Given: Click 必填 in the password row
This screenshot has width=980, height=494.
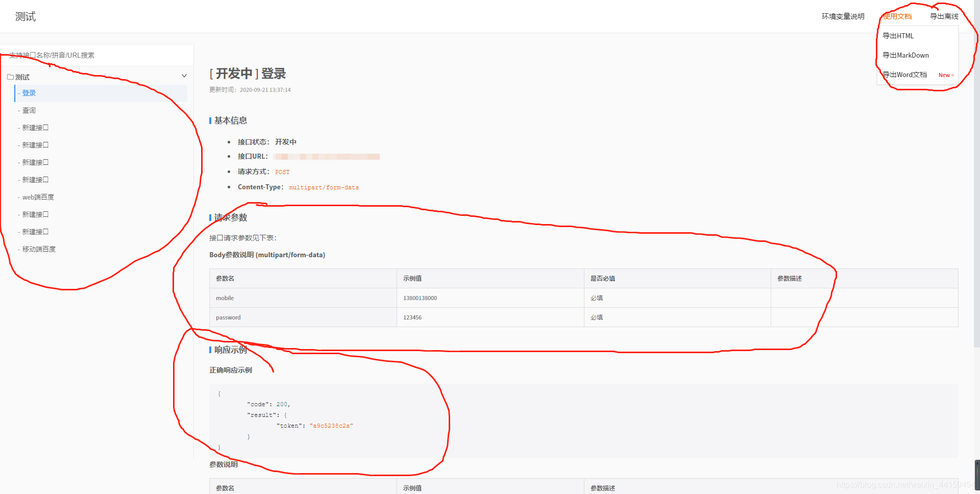Looking at the screenshot, I should [596, 317].
